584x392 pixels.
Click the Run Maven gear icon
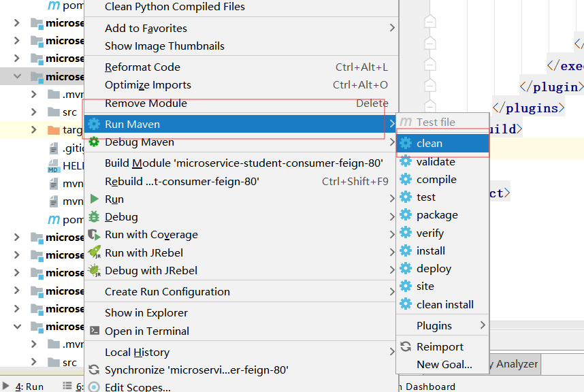click(x=94, y=124)
